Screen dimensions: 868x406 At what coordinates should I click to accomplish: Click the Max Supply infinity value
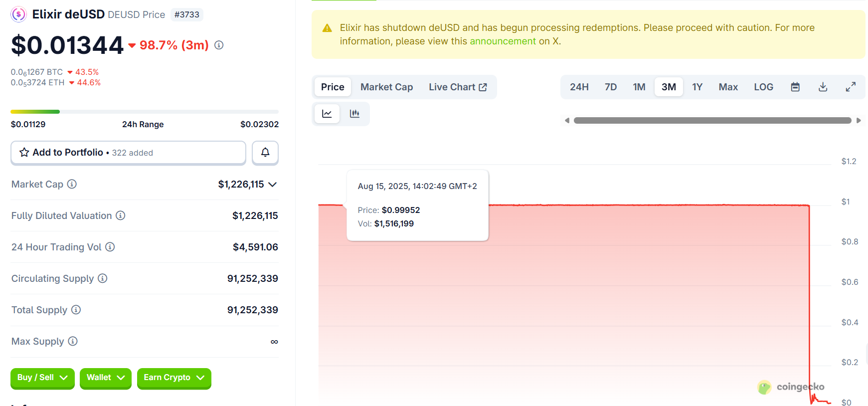coord(274,342)
